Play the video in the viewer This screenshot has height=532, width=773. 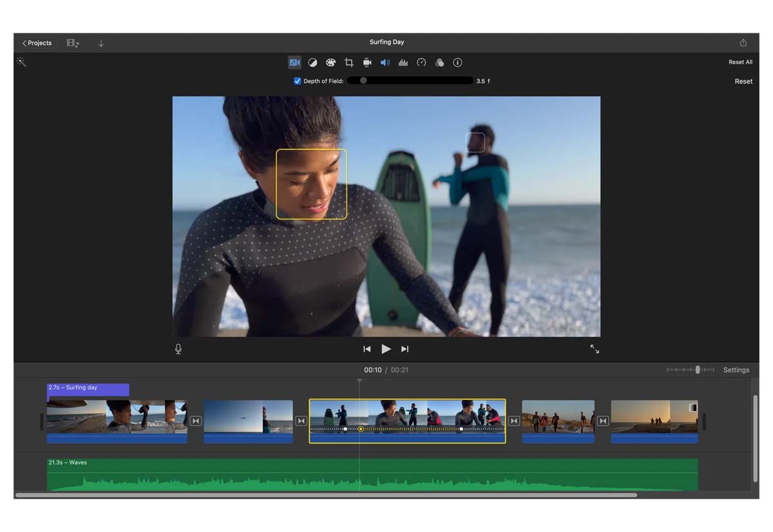coord(386,349)
